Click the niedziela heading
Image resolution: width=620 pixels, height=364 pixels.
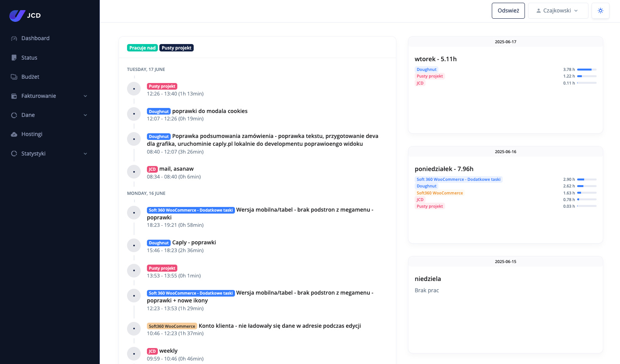point(428,279)
